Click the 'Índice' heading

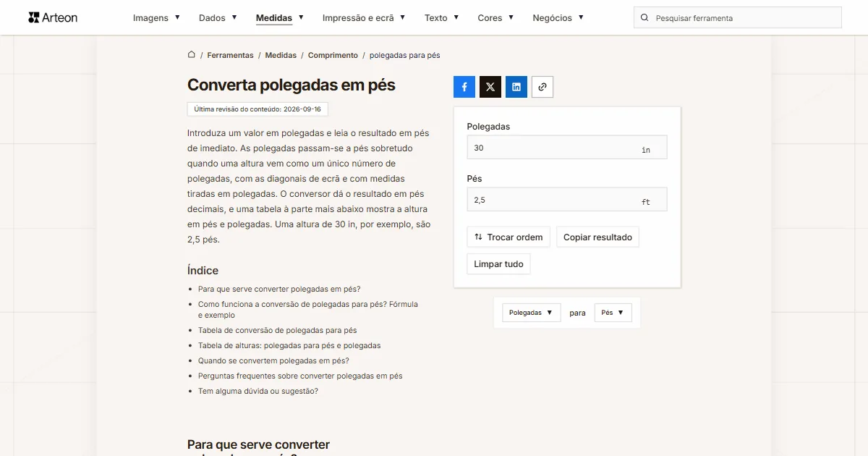(203, 270)
